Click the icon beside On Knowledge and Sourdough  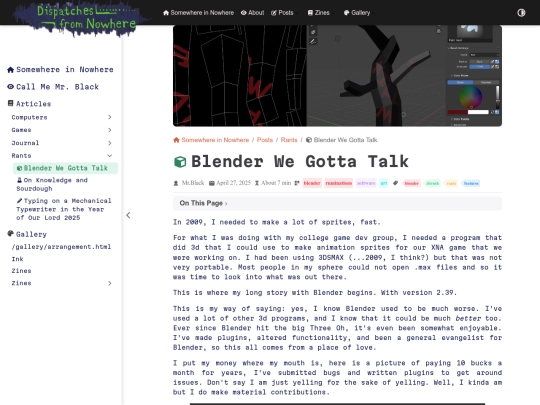[20, 180]
